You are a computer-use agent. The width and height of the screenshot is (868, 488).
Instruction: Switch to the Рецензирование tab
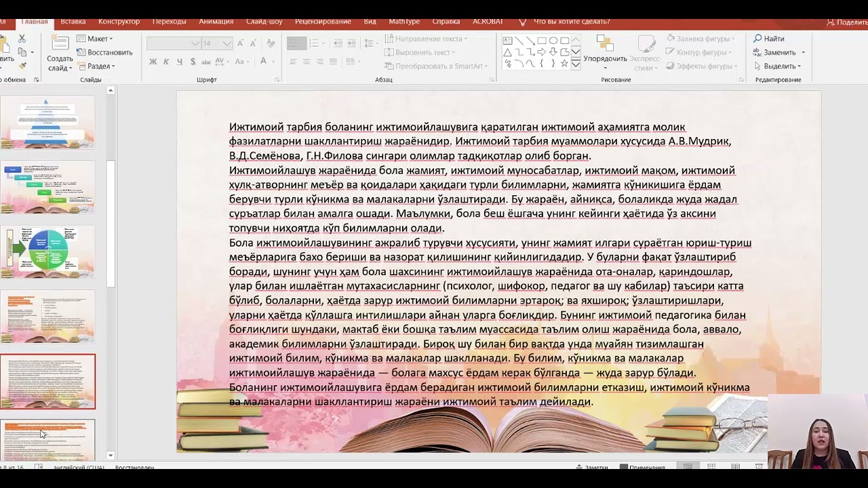tap(323, 22)
